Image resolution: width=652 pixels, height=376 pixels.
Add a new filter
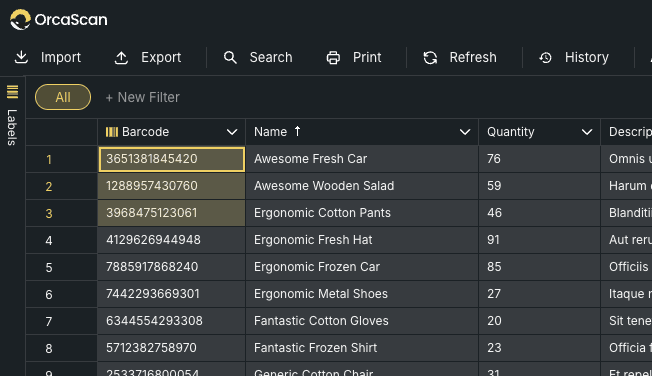142,97
